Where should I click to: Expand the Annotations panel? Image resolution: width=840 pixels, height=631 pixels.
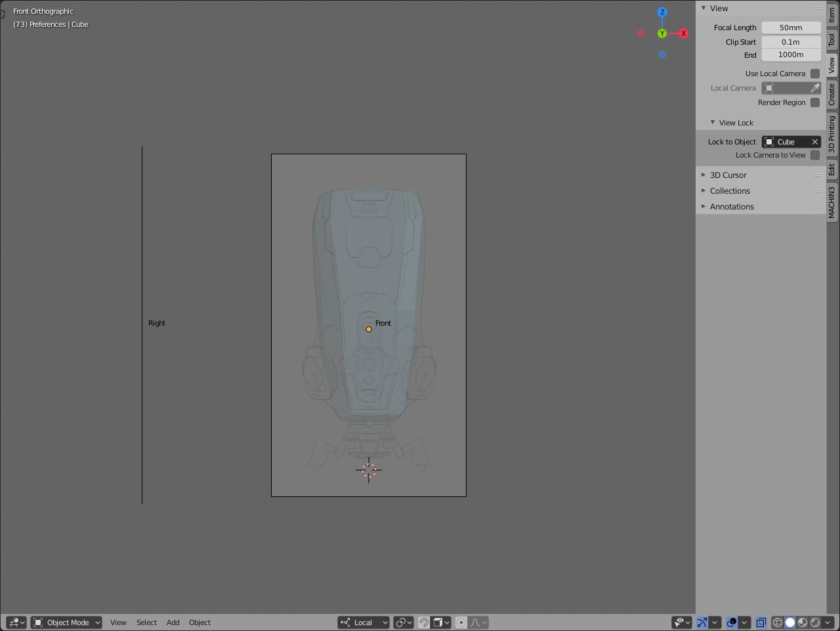(703, 206)
